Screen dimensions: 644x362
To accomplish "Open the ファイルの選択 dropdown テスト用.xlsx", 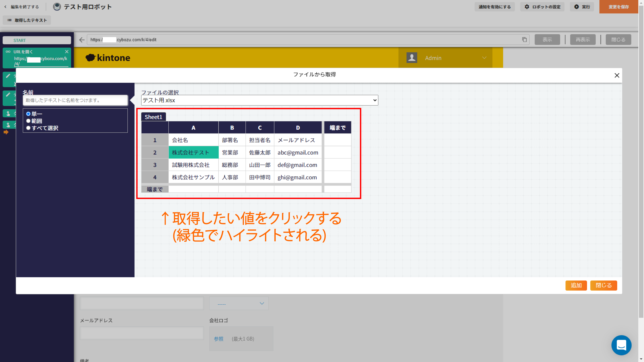I will (x=260, y=100).
